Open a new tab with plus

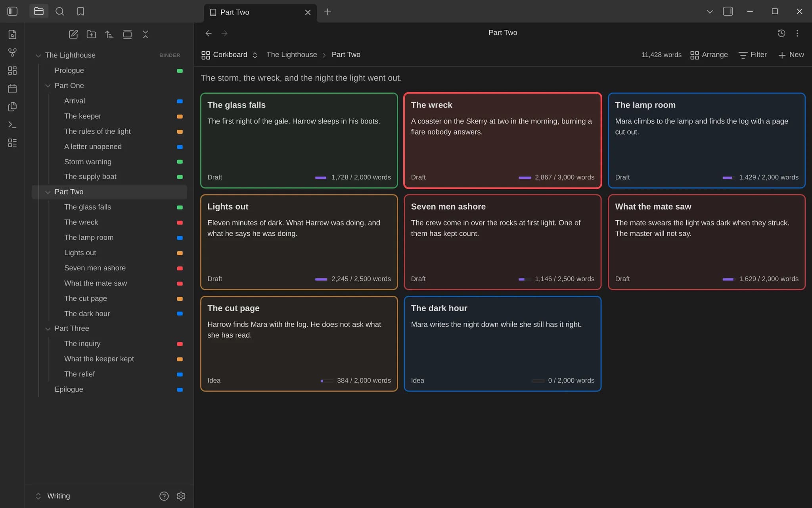coord(327,12)
